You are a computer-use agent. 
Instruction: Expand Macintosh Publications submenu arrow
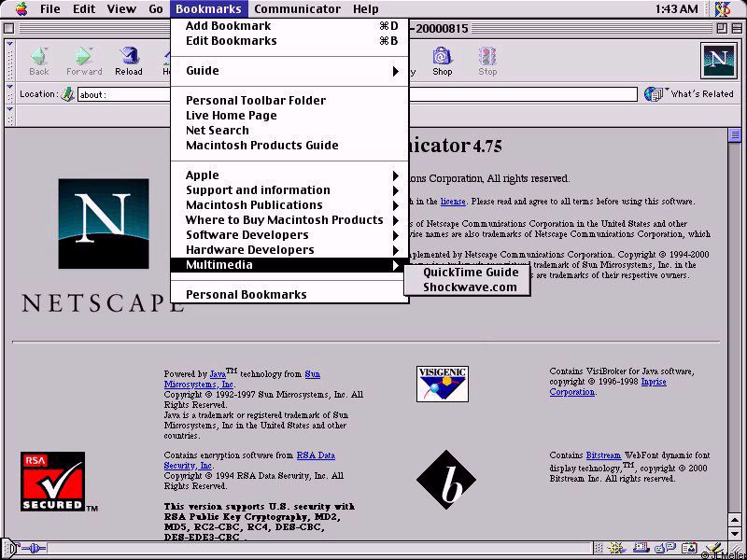pos(395,205)
